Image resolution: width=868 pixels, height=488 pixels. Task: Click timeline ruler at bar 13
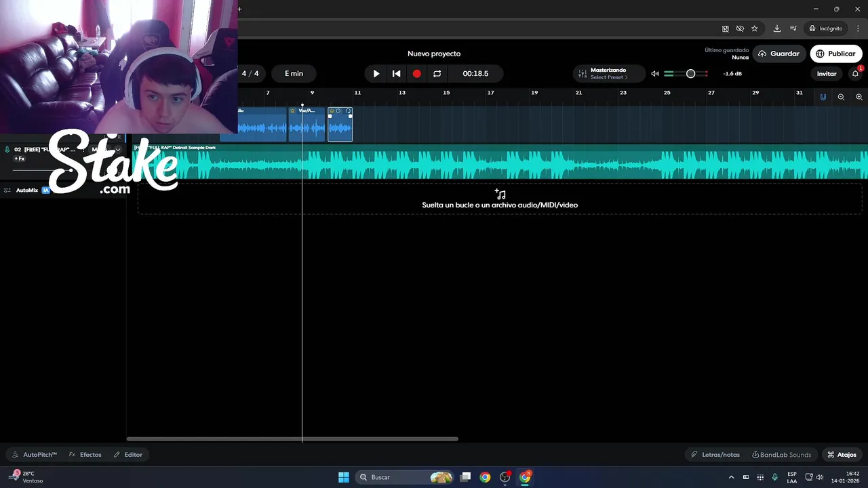(x=402, y=93)
